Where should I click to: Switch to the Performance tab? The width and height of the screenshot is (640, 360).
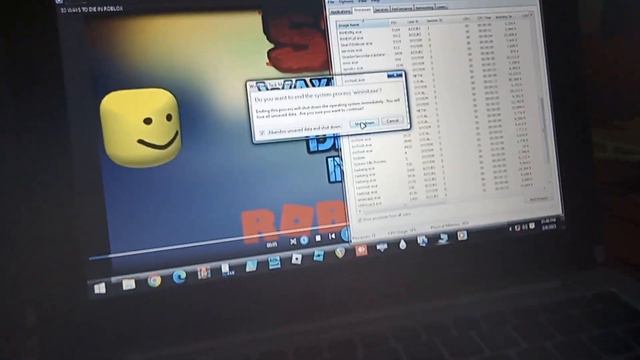(x=402, y=9)
